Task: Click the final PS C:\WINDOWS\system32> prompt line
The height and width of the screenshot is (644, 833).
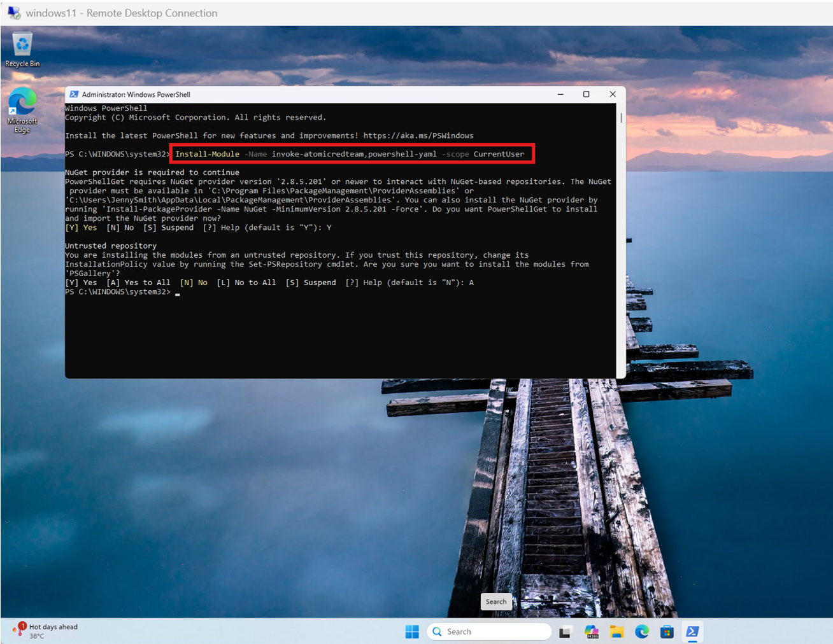Action: pos(118,292)
